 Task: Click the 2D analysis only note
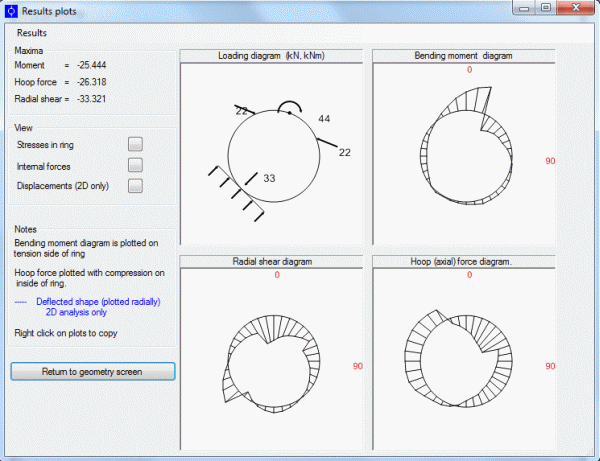click(x=76, y=312)
